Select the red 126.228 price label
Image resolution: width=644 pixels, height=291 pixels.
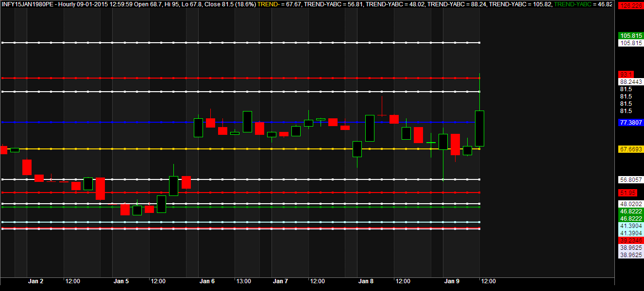pyautogui.click(x=631, y=6)
